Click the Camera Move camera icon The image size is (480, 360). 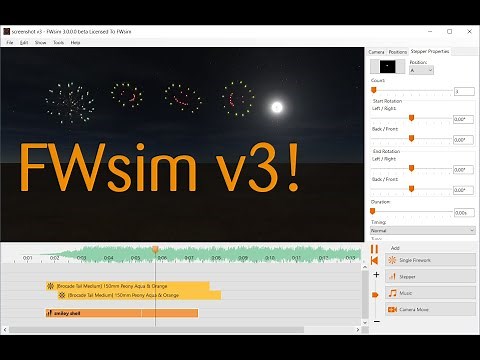point(392,310)
